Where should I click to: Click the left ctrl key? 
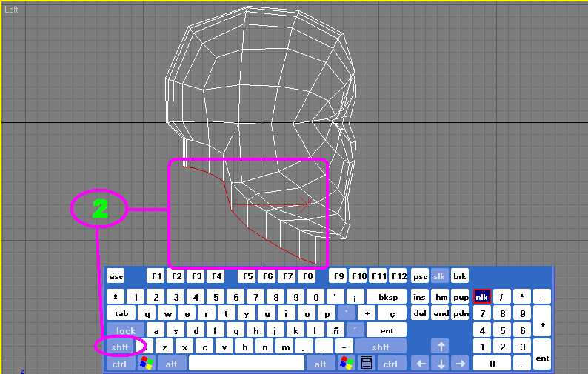click(x=120, y=364)
